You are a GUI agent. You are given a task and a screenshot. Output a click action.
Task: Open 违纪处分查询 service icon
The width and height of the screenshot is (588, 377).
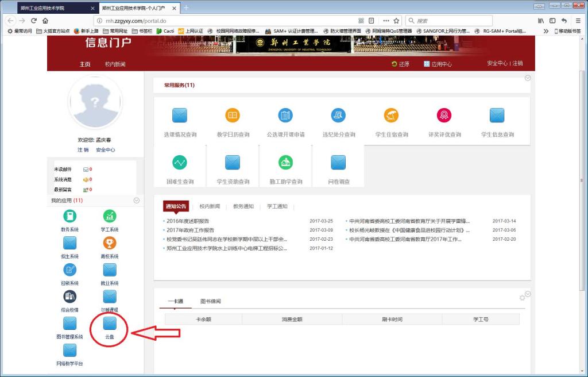[338, 116]
